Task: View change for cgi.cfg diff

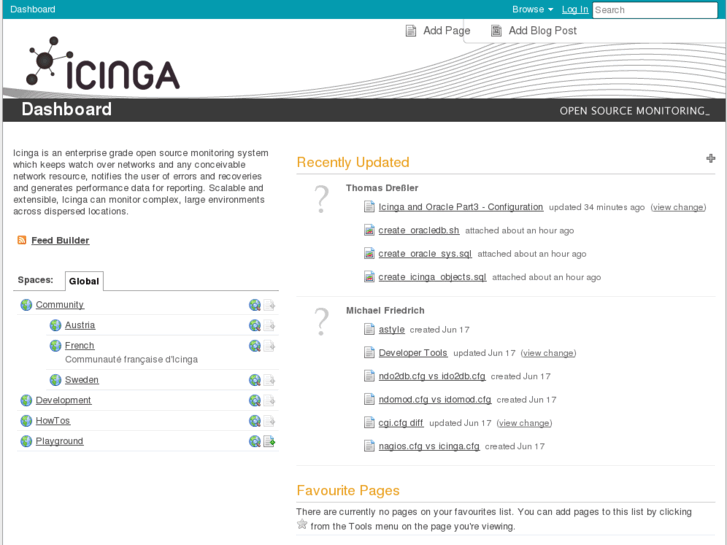Action: point(524,423)
